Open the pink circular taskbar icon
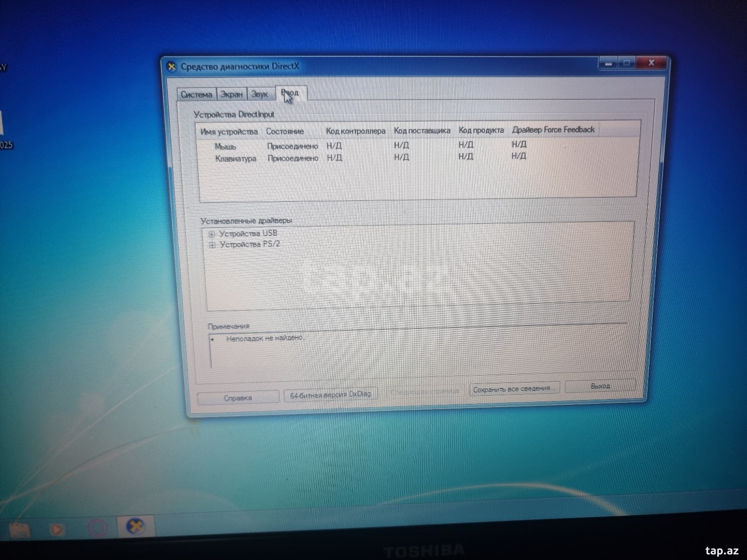Image resolution: width=747 pixels, height=560 pixels. [98, 529]
